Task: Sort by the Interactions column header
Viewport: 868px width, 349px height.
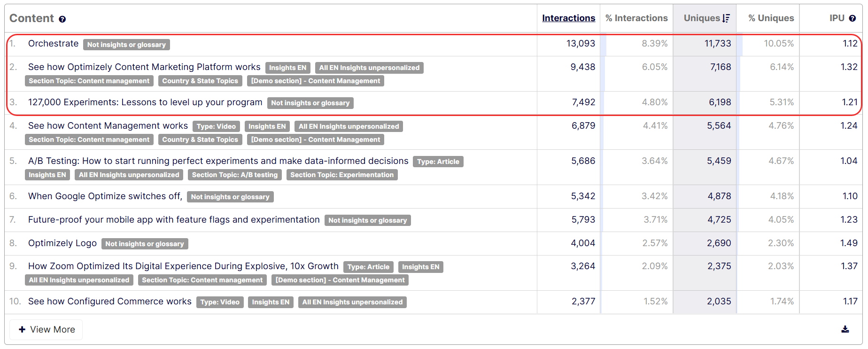Action: pos(568,18)
